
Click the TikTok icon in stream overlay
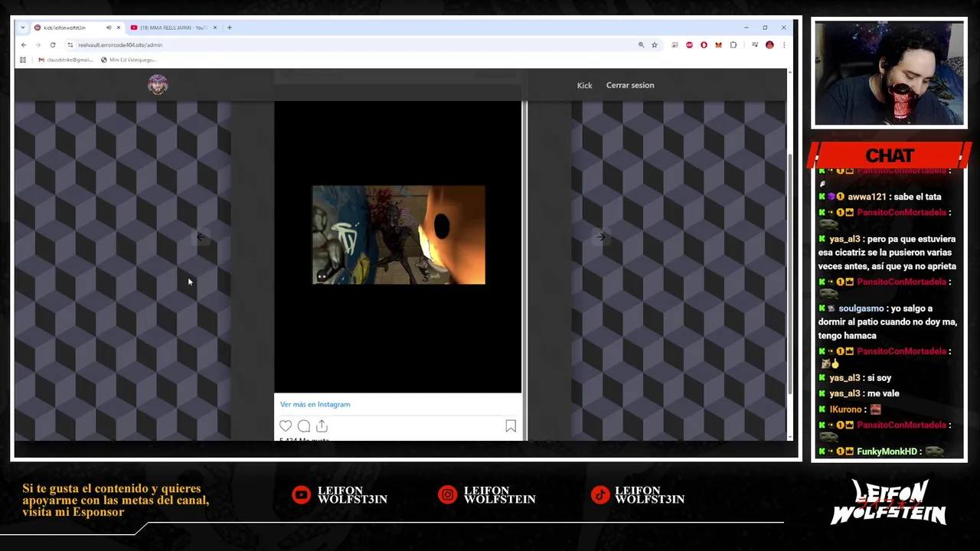pyautogui.click(x=600, y=495)
